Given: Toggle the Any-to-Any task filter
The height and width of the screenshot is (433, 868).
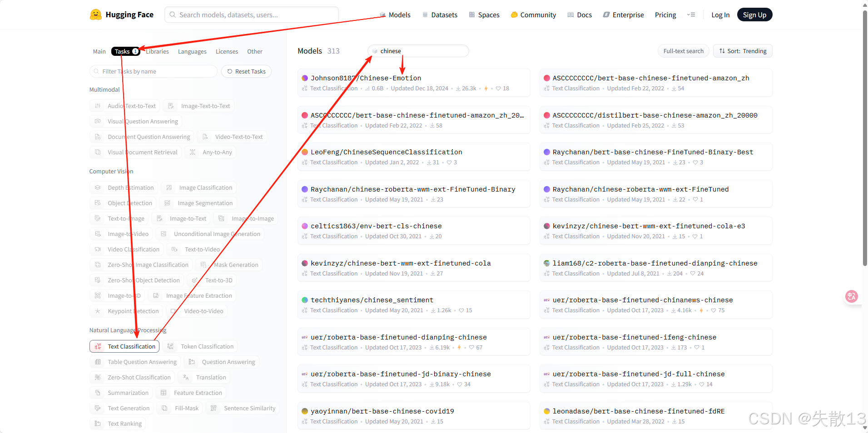Looking at the screenshot, I should click(211, 152).
